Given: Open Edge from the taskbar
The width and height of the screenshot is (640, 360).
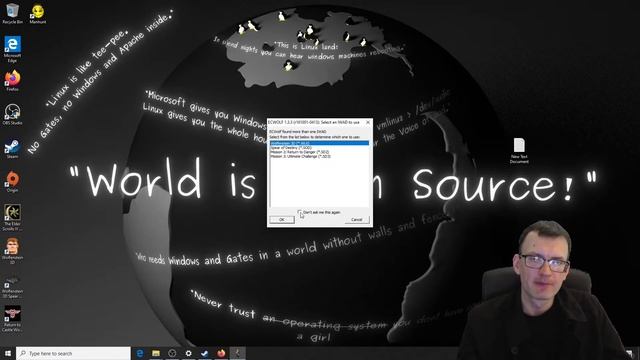Looking at the screenshot, I should (140, 353).
